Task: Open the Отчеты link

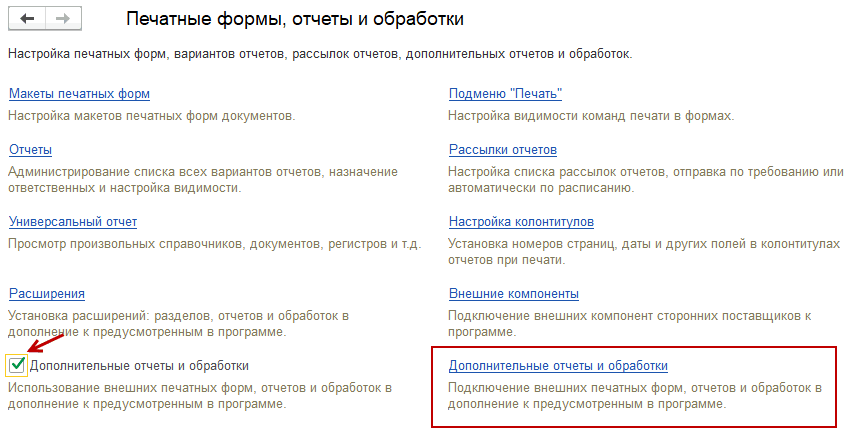Action: (31, 150)
